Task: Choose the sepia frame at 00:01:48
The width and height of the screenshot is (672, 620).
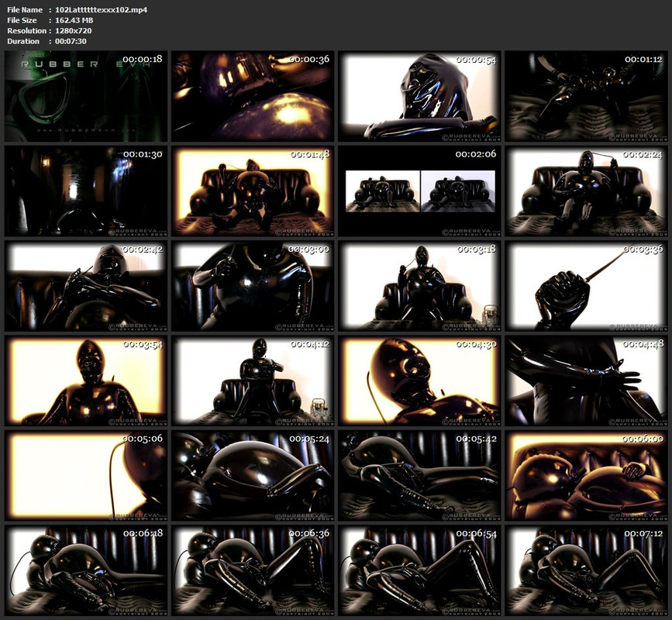Action: click(253, 191)
